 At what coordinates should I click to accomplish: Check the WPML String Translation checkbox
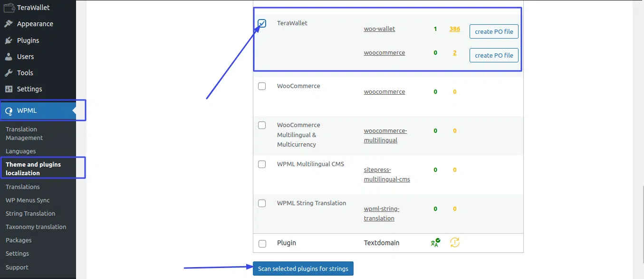(x=262, y=203)
